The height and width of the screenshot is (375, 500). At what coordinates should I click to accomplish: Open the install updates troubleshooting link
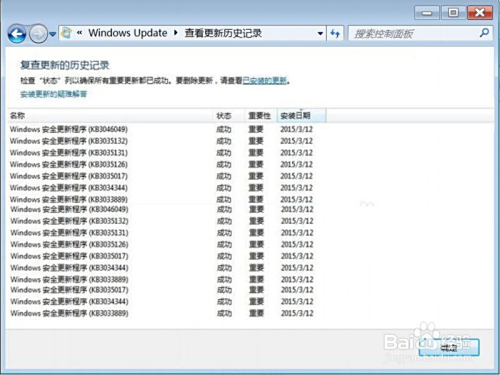pos(54,94)
